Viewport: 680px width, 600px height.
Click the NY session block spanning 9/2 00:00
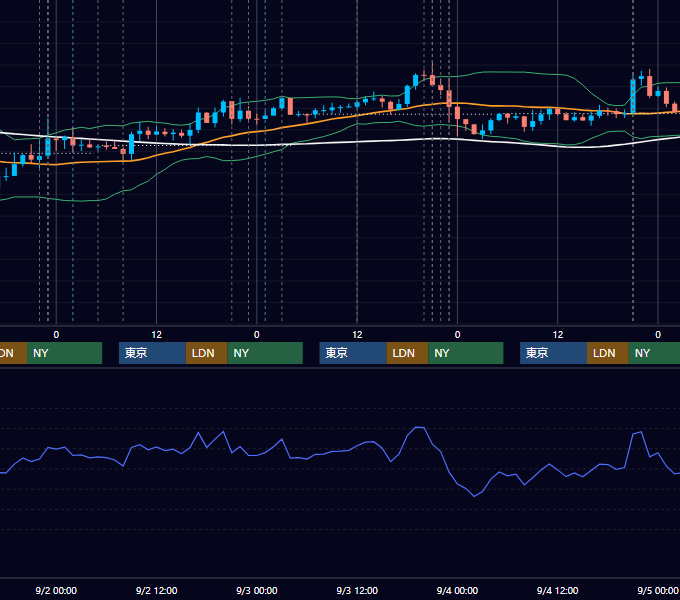pyautogui.click(x=64, y=353)
